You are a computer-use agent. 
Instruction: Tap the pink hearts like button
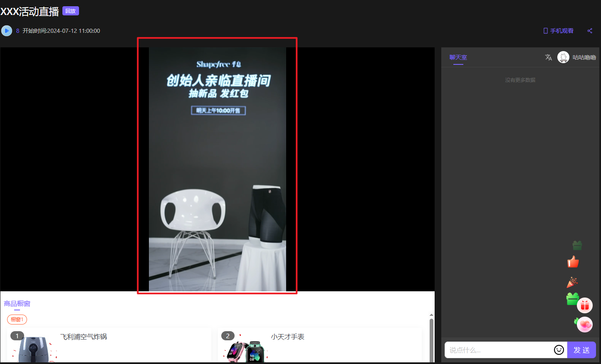585,325
